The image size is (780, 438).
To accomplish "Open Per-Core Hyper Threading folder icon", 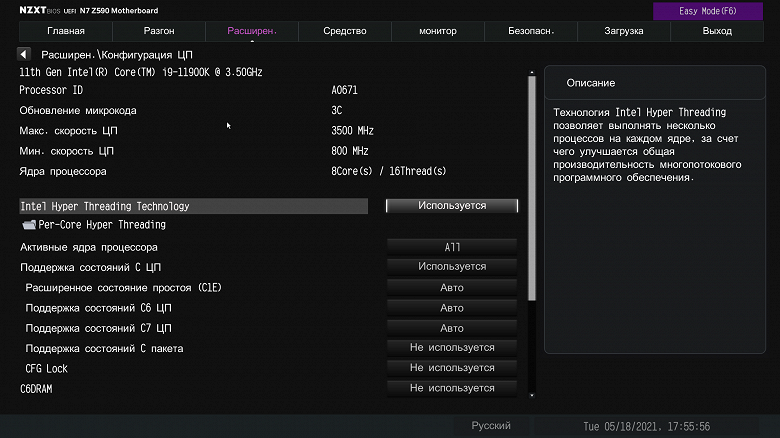I will click(29, 225).
